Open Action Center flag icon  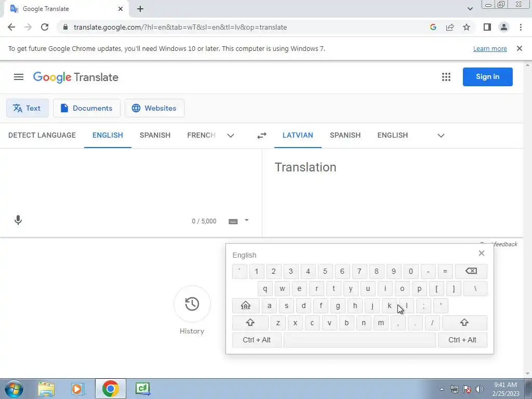467,389
